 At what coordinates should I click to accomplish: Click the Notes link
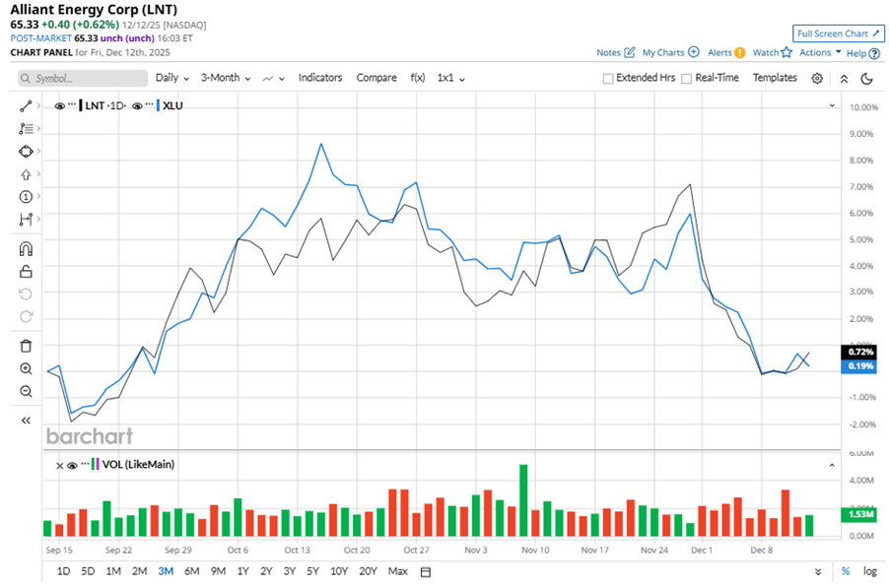click(608, 52)
